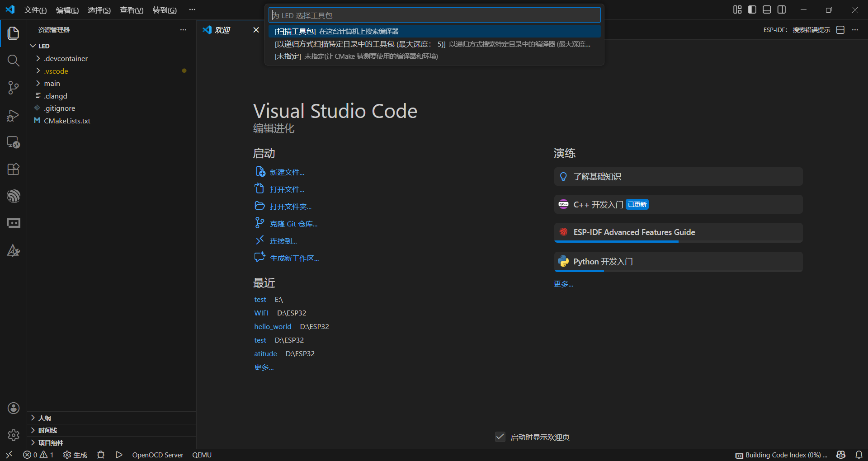Open the 编辑(E) menu
Screen dimensions: 868x461
67,10
